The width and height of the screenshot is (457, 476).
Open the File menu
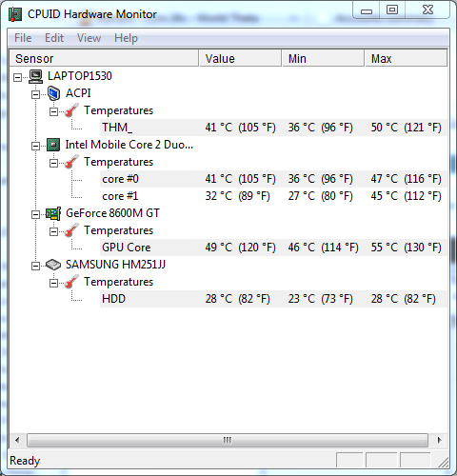[23, 38]
